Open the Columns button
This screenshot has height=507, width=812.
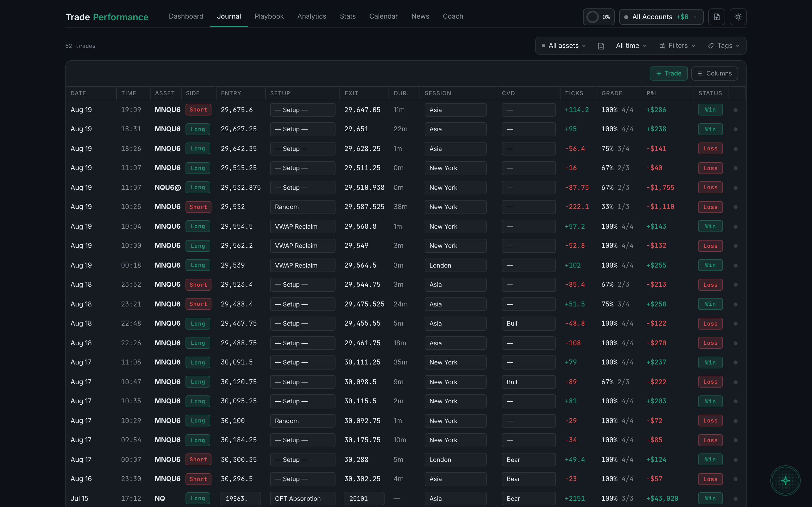714,74
